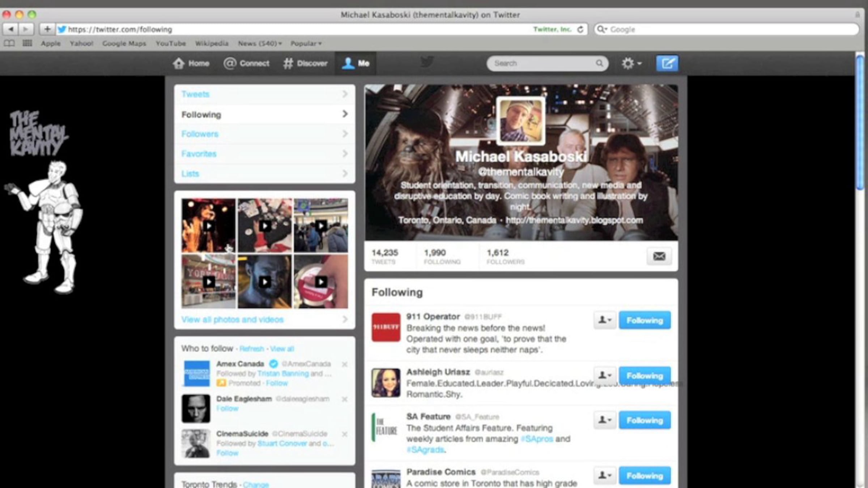Toggle the Following button for SA Feature
868x488 pixels.
pos(644,420)
